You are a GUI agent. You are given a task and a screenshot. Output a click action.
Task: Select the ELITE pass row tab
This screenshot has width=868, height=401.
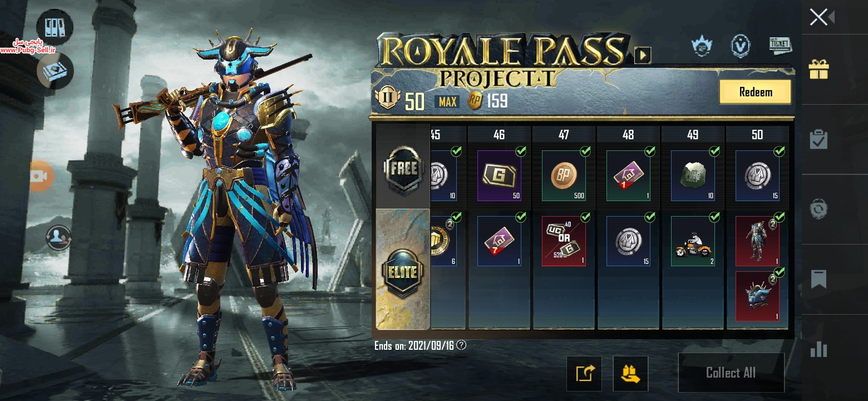click(403, 270)
